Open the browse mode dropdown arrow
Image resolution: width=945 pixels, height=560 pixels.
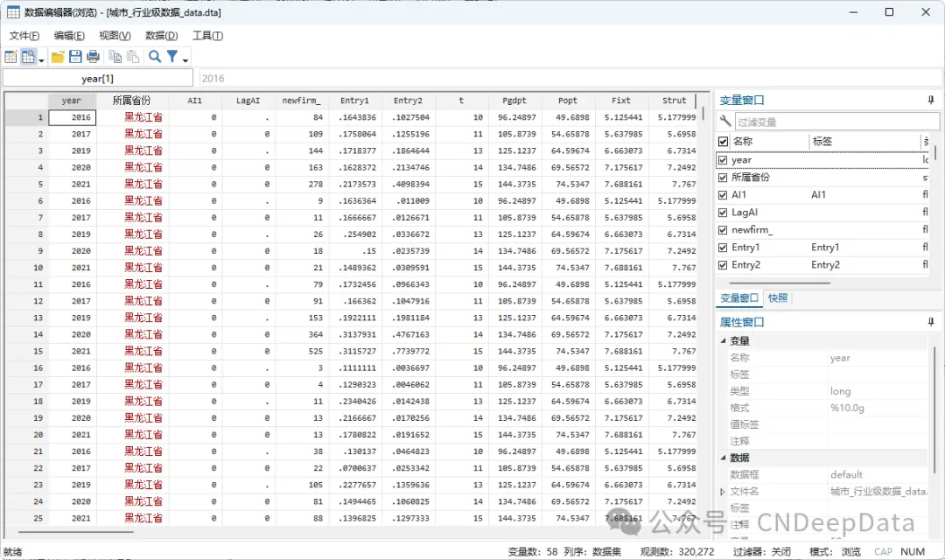[41, 59]
